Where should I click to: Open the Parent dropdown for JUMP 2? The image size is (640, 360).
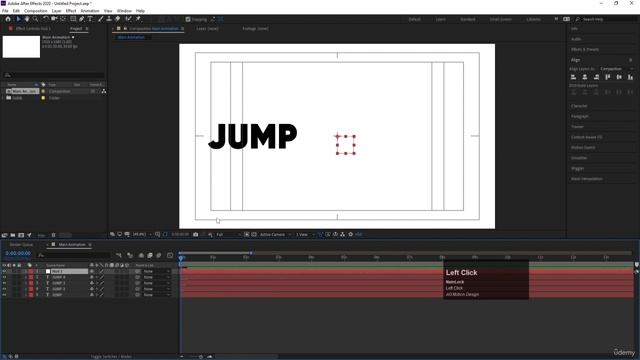(x=156, y=289)
